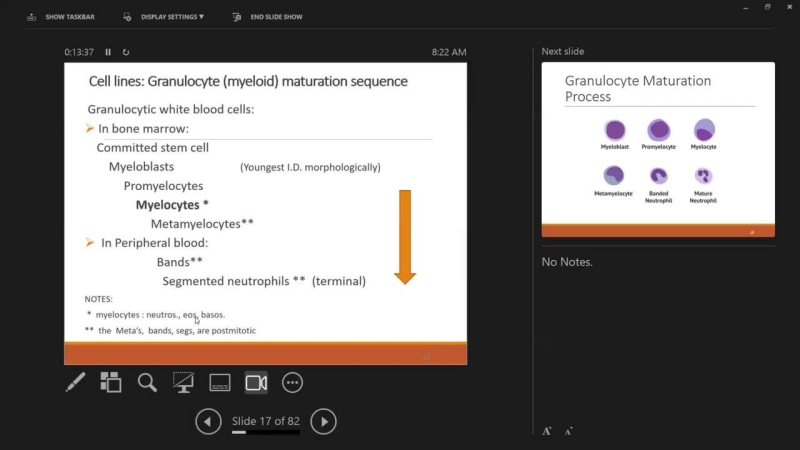This screenshot has width=800, height=450.
Task: Restart the presentation timer
Action: (126, 52)
